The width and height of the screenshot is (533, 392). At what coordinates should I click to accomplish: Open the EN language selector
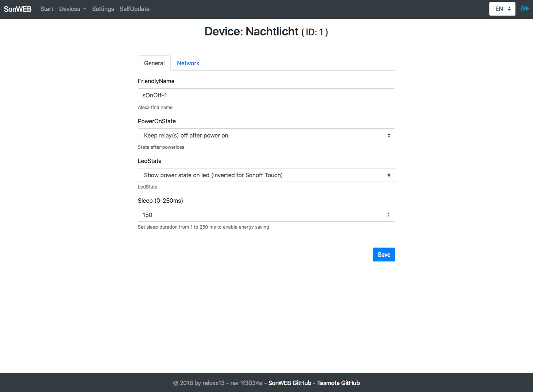502,9
